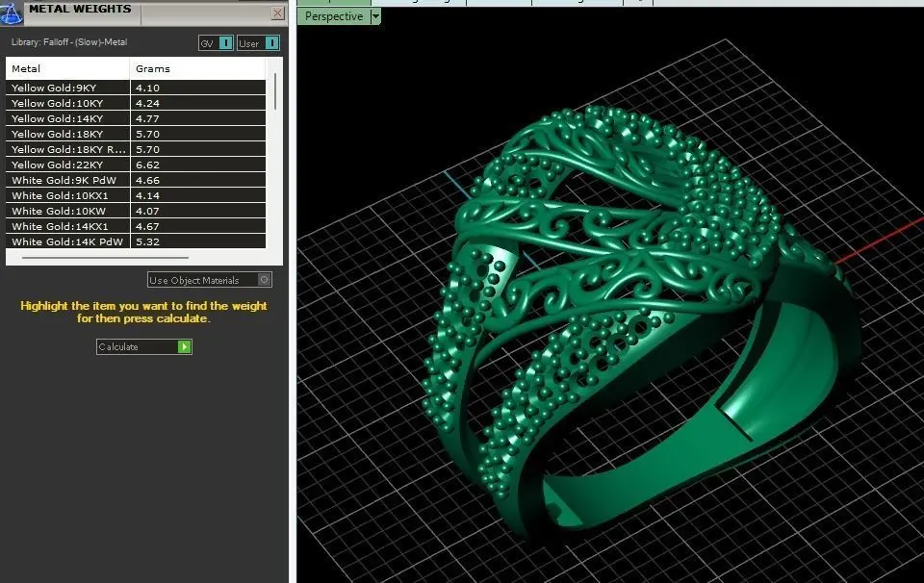The height and width of the screenshot is (583, 924).
Task: Close the Metal Weights panel
Action: pos(278,13)
